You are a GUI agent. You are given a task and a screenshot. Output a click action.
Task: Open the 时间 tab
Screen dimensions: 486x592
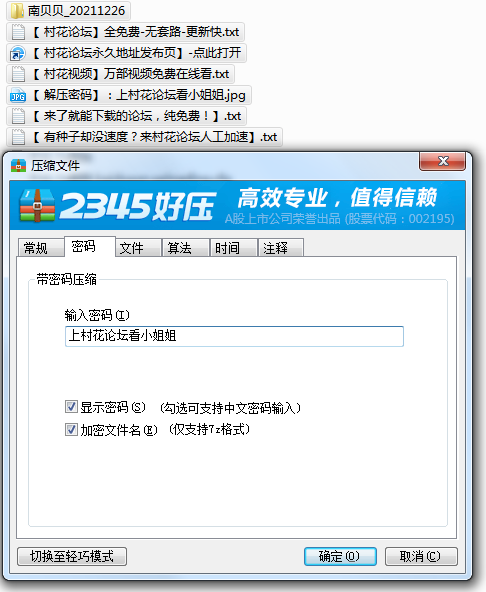tap(234, 248)
